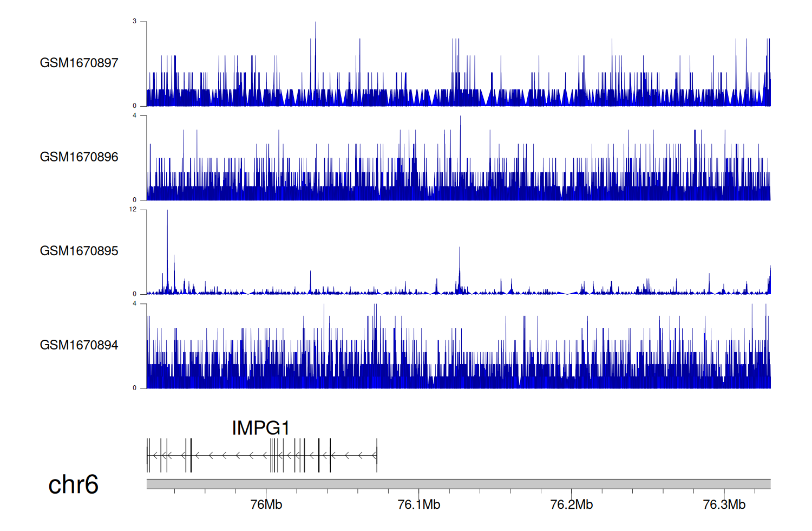This screenshot has width=812, height=531.
Task: Click the y-axis maximum value 12
Action: 133,210
